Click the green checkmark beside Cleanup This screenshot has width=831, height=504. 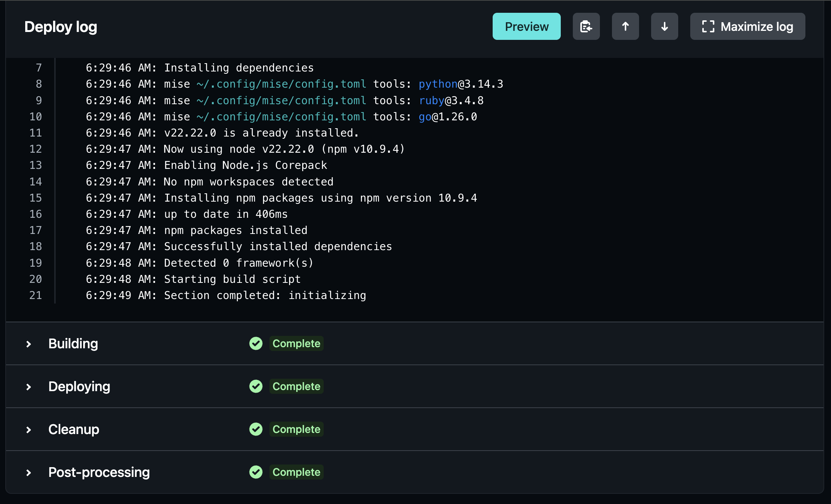pyautogui.click(x=256, y=429)
